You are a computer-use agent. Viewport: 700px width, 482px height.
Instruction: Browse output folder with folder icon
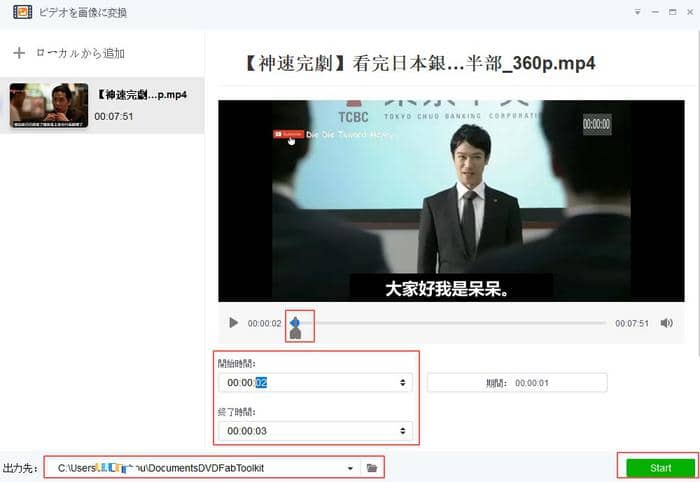[371, 468]
